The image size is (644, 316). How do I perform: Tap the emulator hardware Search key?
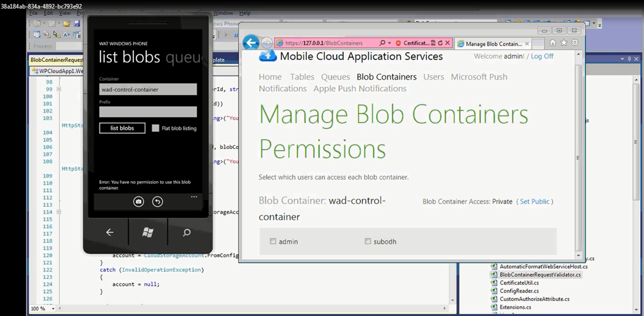pos(186,232)
